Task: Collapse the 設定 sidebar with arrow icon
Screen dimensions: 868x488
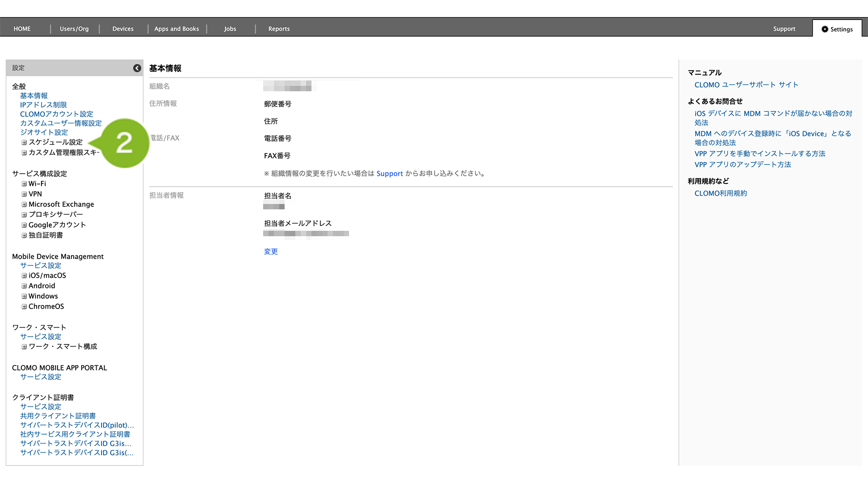Action: click(137, 68)
